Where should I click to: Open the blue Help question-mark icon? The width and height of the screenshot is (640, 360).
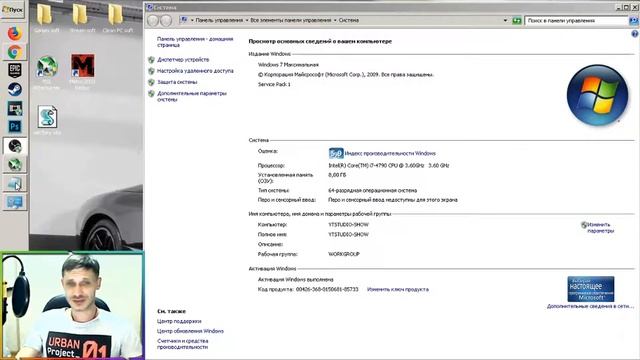point(635,34)
